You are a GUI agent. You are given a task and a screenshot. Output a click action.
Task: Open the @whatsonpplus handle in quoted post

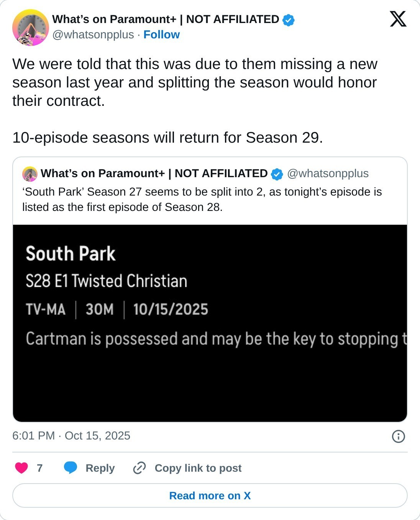[x=328, y=173]
